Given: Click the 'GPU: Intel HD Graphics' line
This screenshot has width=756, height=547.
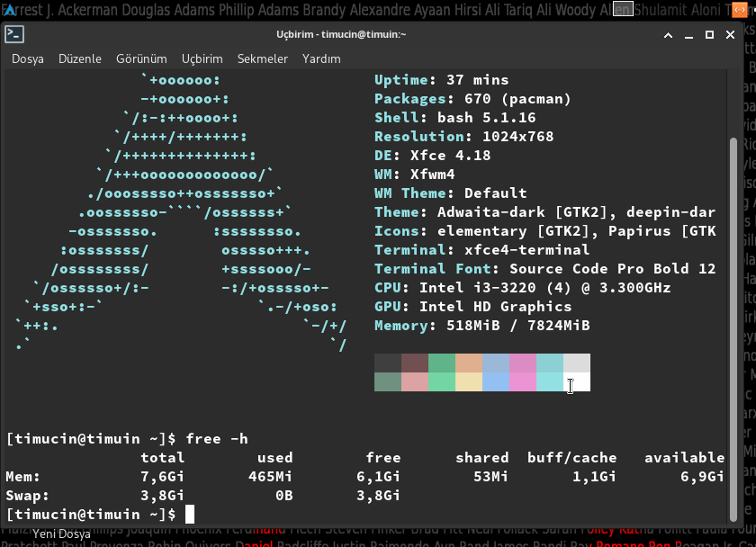Looking at the screenshot, I should click(473, 307).
